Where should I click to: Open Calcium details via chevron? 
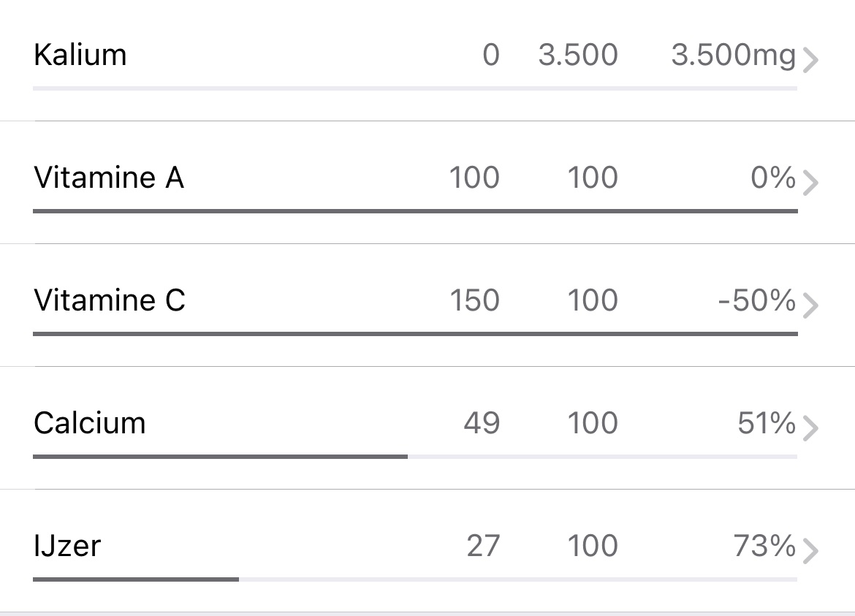[x=810, y=428]
